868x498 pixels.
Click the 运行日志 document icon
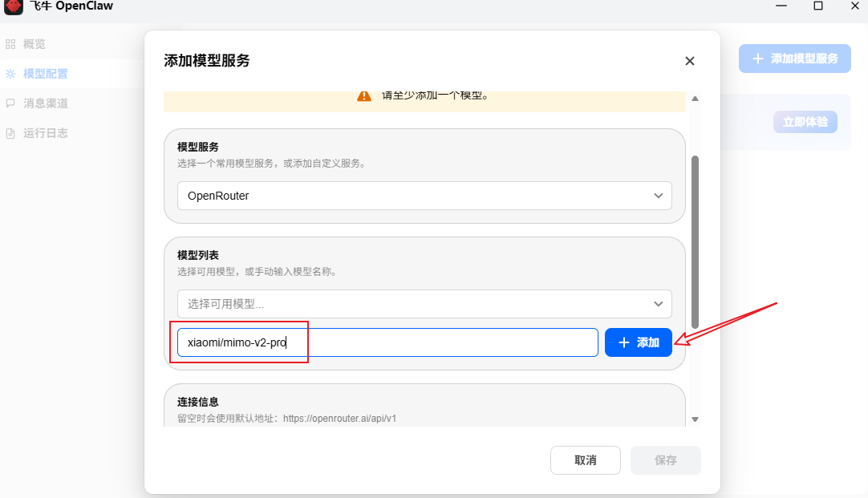pos(10,133)
